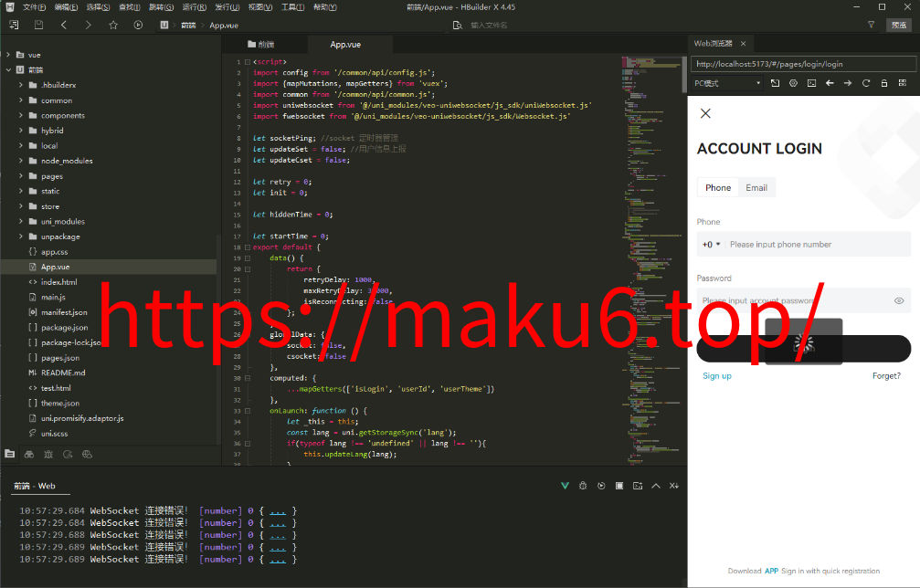Screen dimensions: 920x588
Task: Expand the vue project root
Action: pyautogui.click(x=8, y=55)
